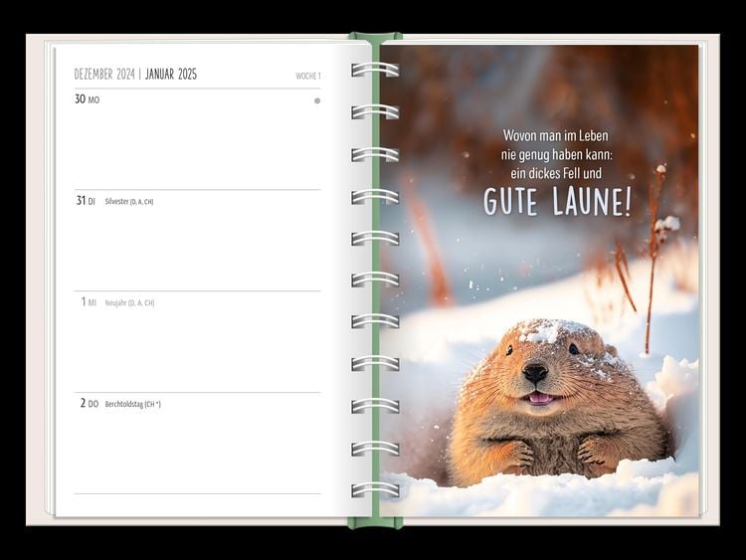This screenshot has width=746, height=560.
Task: Click the 31 DI date label
Action: 87,201
